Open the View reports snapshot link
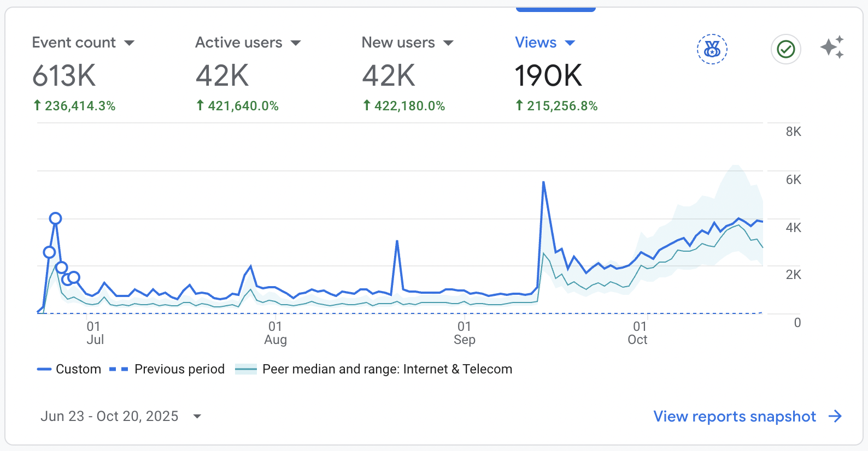This screenshot has height=451, width=868. coord(734,417)
